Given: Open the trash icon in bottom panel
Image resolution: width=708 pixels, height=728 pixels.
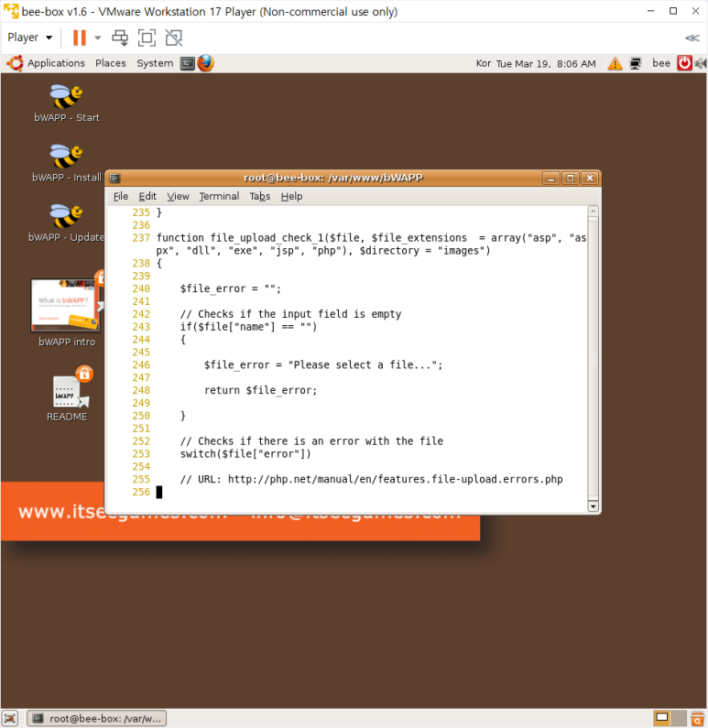Looking at the screenshot, I should (697, 718).
